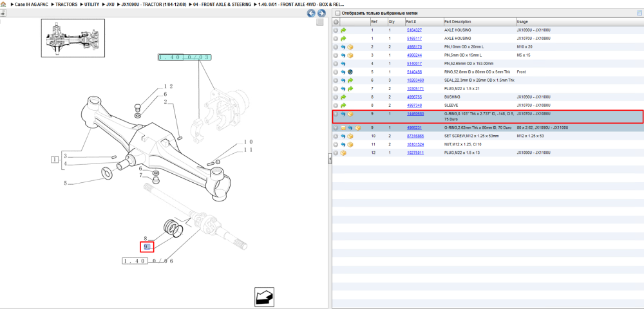Open part number 5165117
644x309 pixels.
[x=414, y=39]
